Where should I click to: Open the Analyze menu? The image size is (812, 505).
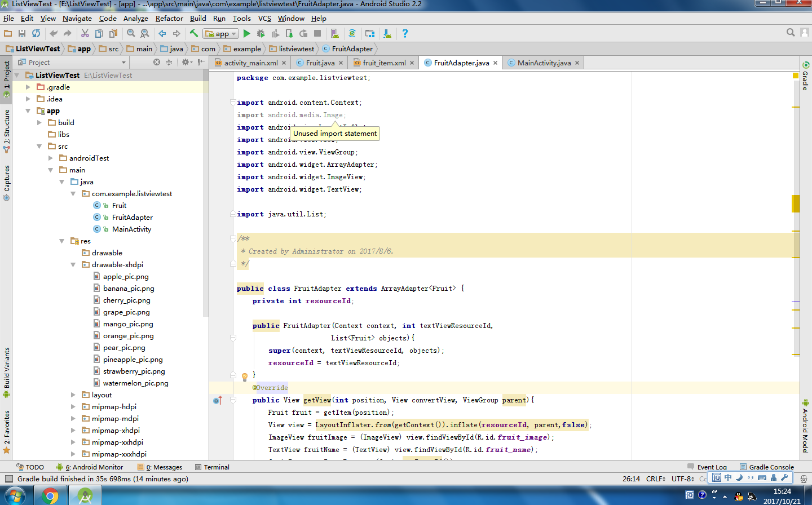pyautogui.click(x=136, y=19)
